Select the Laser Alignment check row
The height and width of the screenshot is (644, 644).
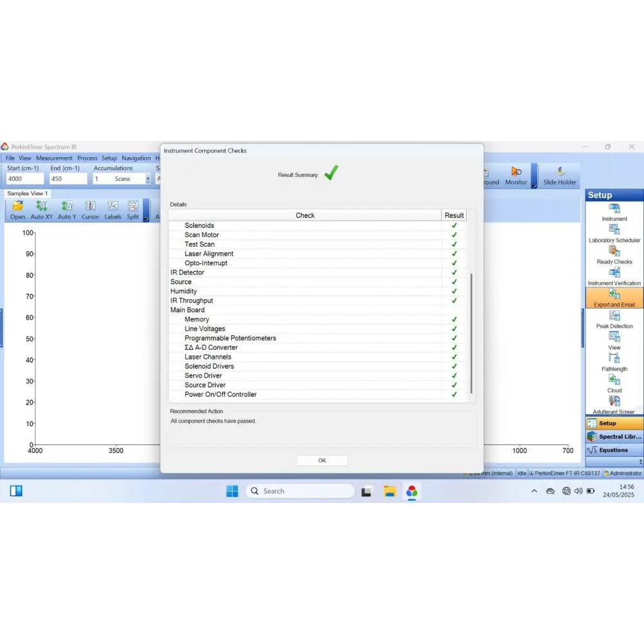click(x=317, y=254)
